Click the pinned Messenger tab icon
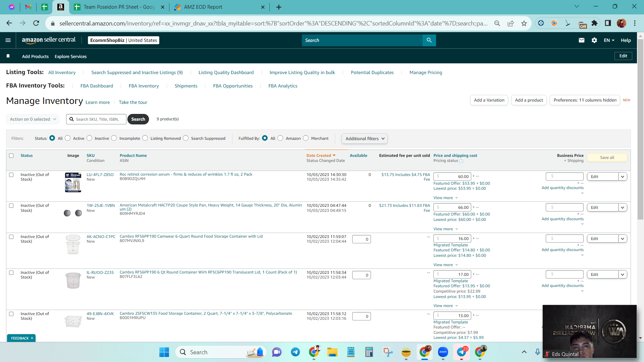Viewport: 644px width, 362px height. 12,7
